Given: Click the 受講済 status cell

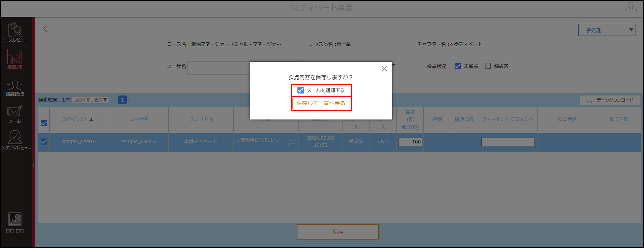Looking at the screenshot, I should [355, 142].
